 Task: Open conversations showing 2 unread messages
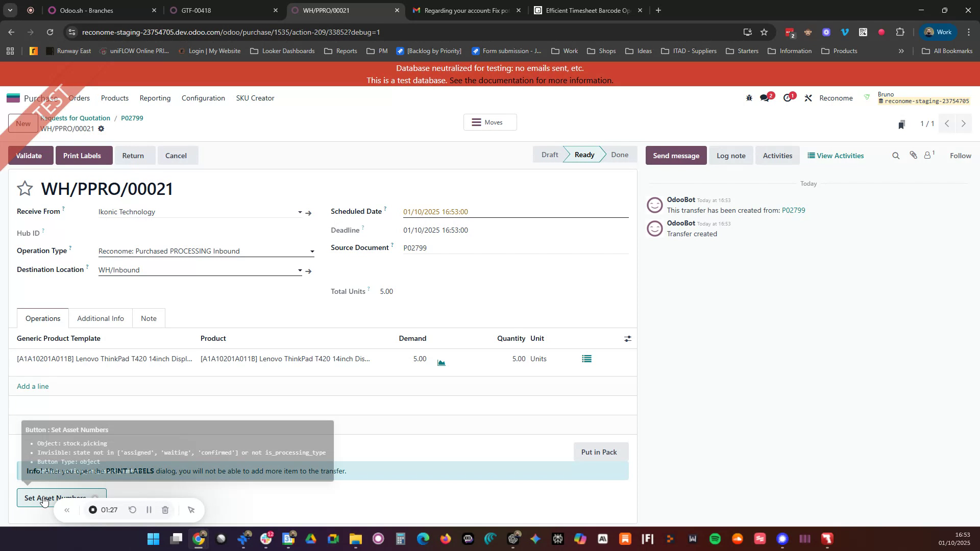(x=765, y=97)
